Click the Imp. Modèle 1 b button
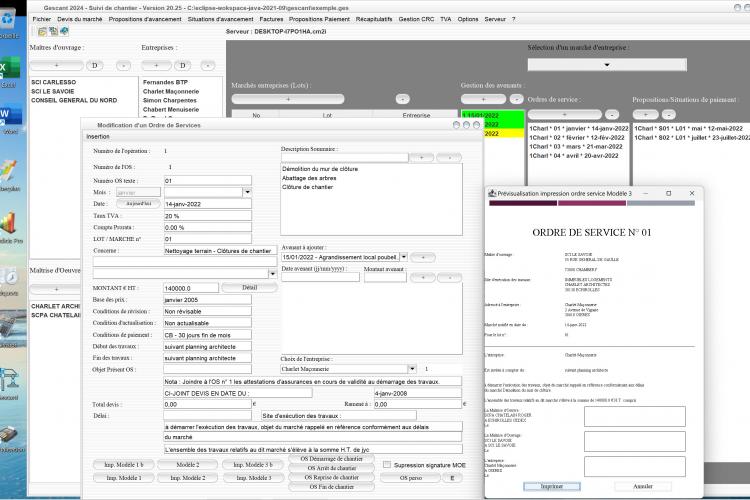The width and height of the screenshot is (750, 500). coord(123,465)
